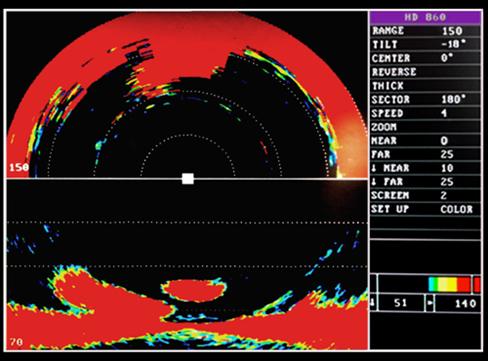Select the down-arrow NEAR row
Screen dimensions: 488x361
[x=426, y=168]
